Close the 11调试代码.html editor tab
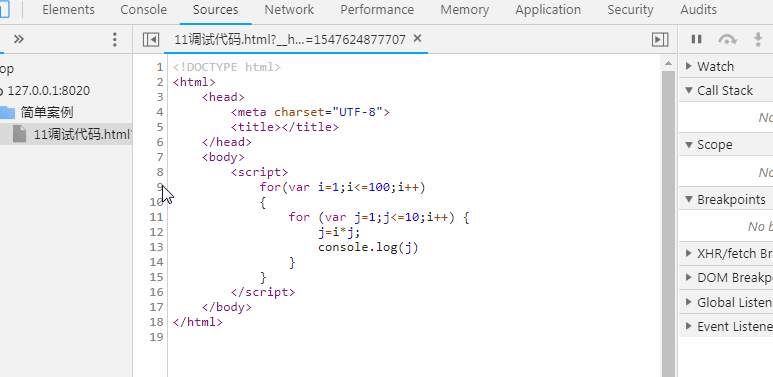This screenshot has height=377, width=773. point(417,38)
